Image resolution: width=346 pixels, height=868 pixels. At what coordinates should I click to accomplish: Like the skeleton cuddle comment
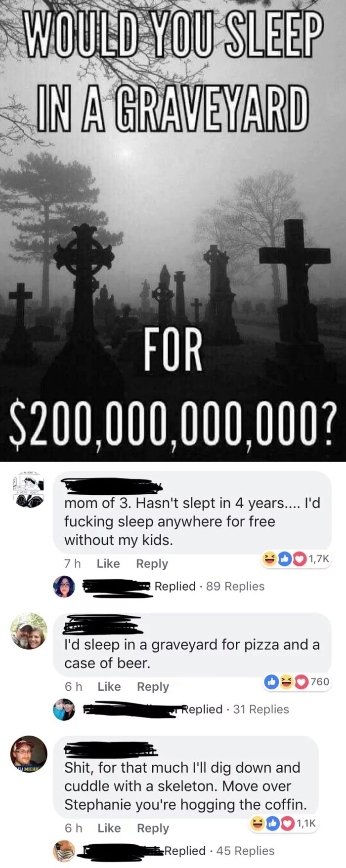click(109, 828)
